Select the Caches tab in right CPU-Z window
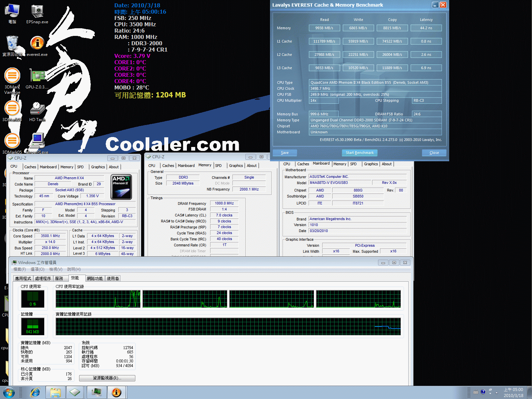Viewport: 532px width, 399px height. [x=303, y=164]
